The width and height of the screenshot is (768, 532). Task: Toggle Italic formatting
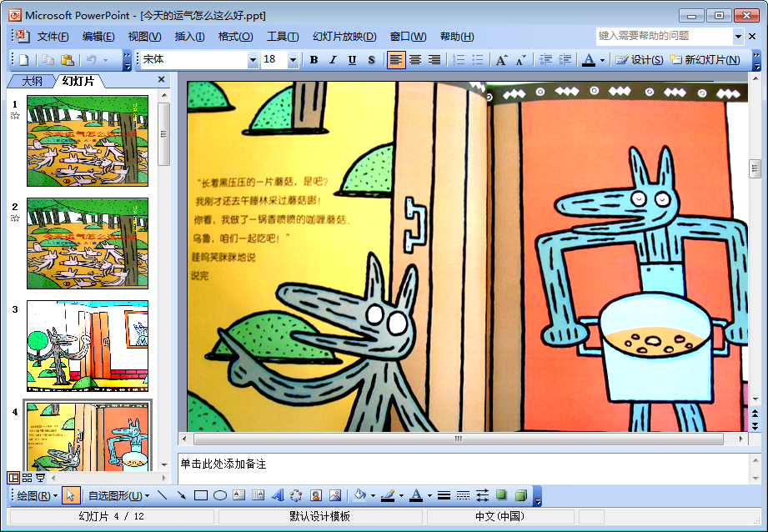point(333,60)
